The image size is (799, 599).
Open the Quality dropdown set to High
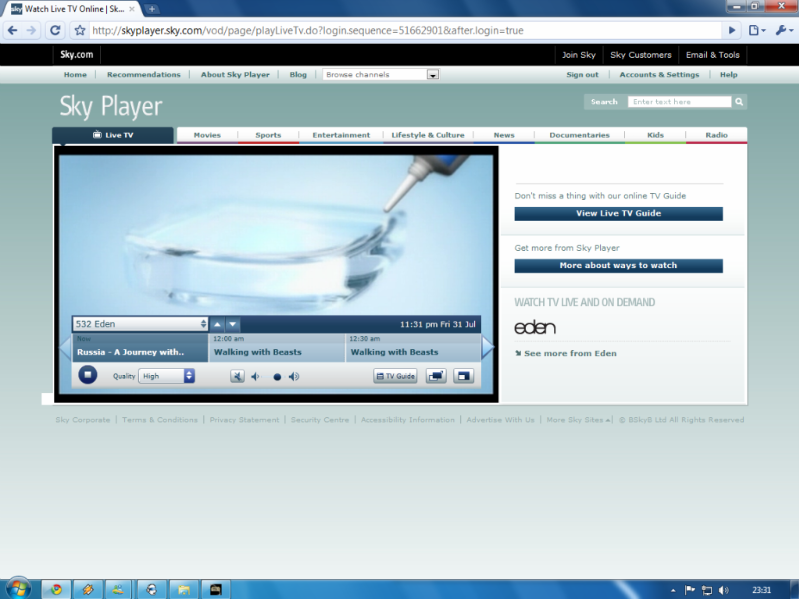pyautogui.click(x=167, y=376)
